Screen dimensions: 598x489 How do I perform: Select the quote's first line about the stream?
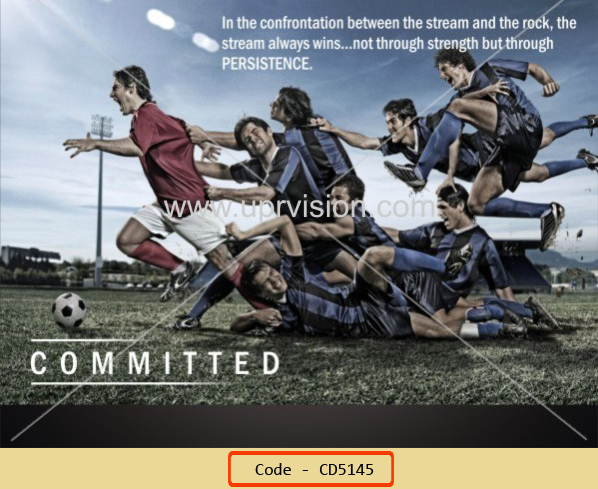tap(399, 23)
